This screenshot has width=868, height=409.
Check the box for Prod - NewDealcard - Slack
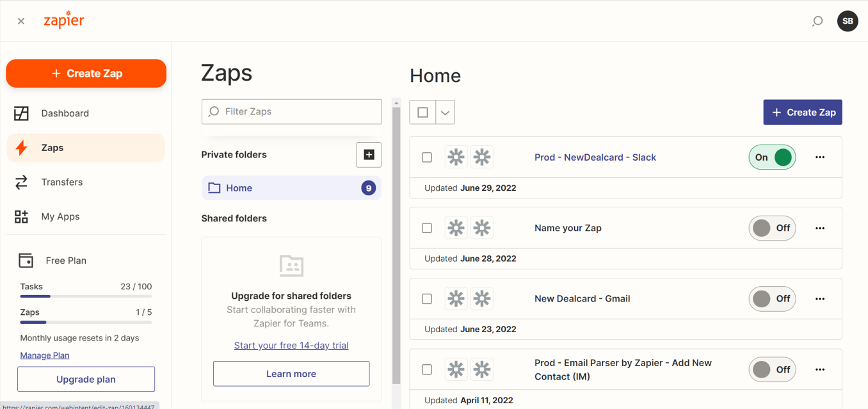pos(427,157)
